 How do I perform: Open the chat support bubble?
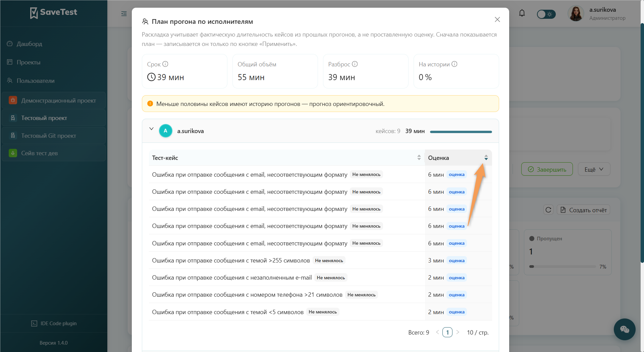tap(625, 329)
